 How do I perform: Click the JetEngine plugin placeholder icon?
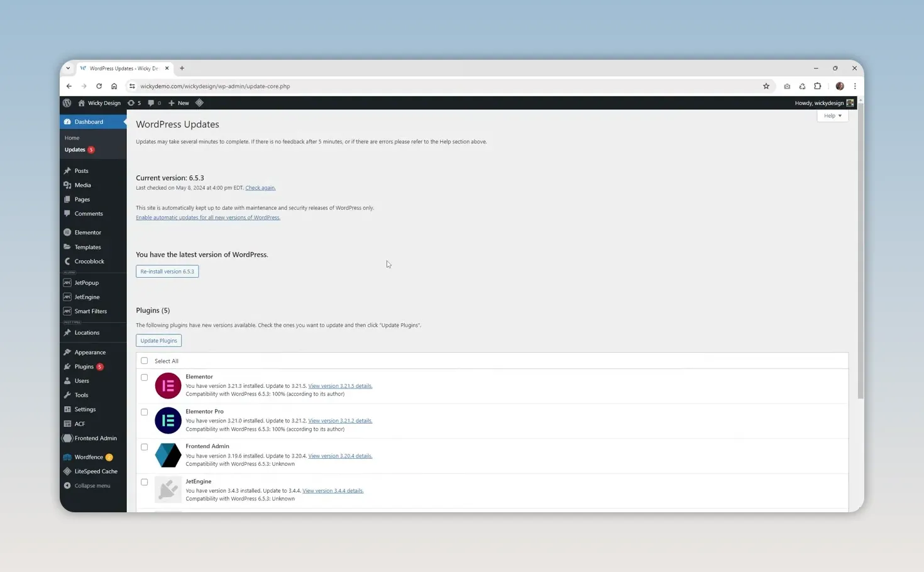click(168, 490)
